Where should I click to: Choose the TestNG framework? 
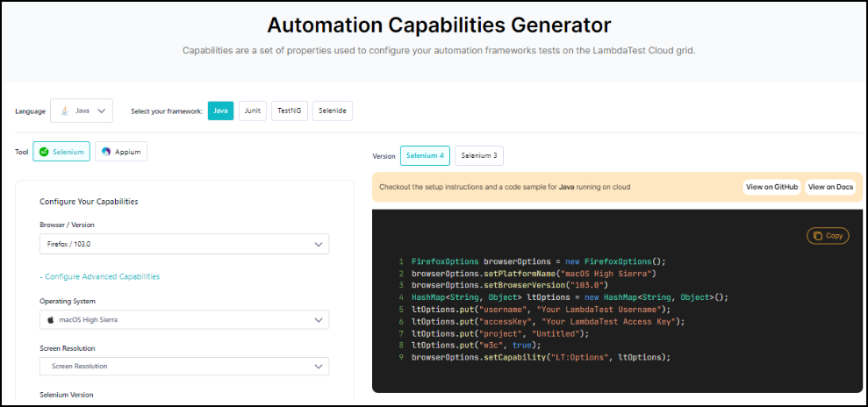[290, 111]
